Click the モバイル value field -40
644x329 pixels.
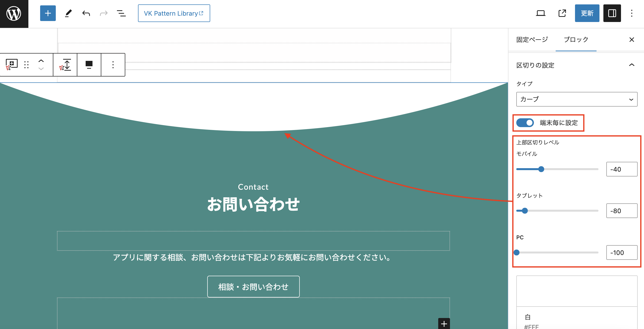coord(622,169)
